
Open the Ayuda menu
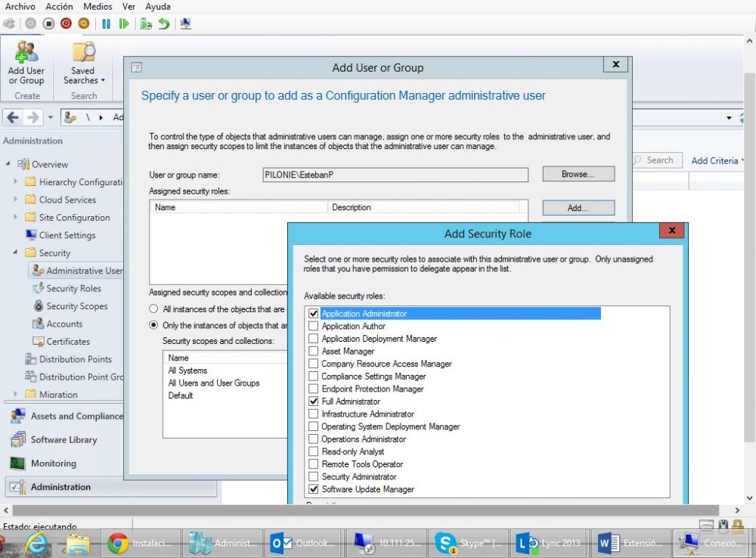click(x=158, y=6)
